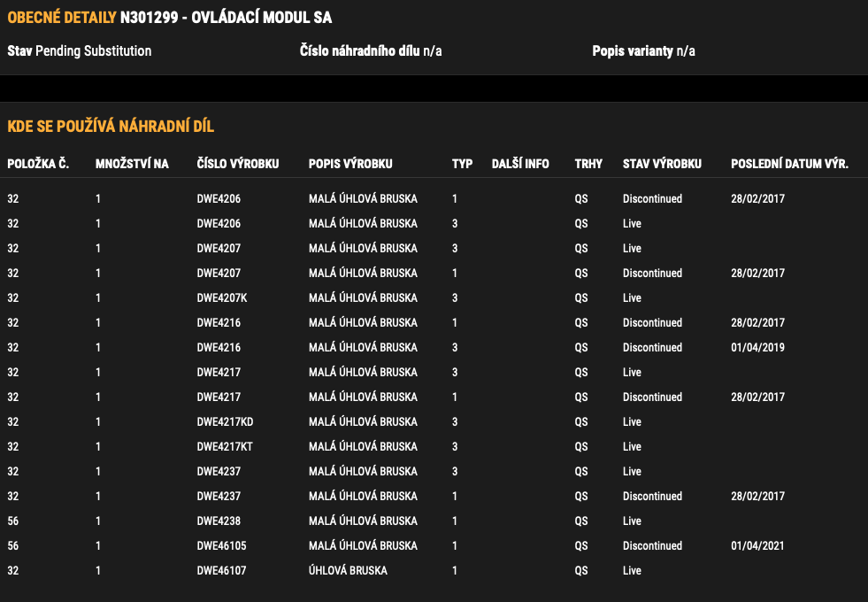Click the Live status in the DWE4238 row
The height and width of the screenshot is (602, 868).
[x=632, y=521]
